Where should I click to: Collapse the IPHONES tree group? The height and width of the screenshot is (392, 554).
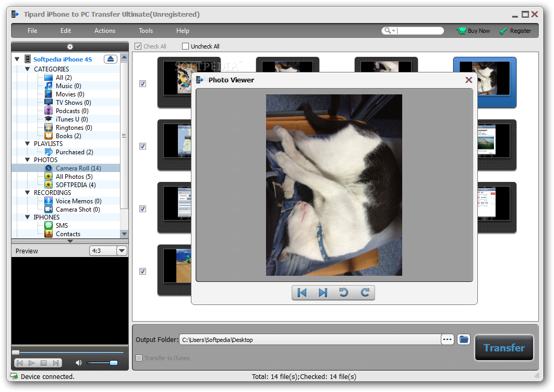click(x=27, y=217)
